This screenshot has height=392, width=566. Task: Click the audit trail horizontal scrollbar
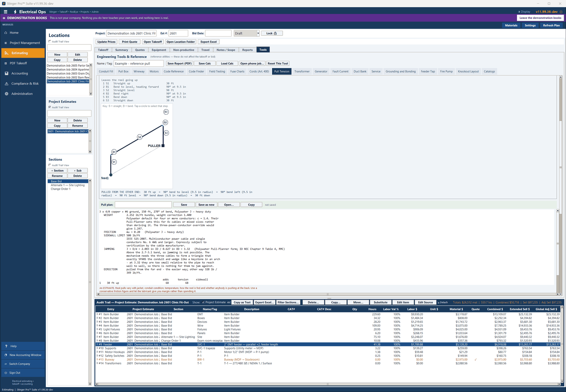(x=328, y=384)
